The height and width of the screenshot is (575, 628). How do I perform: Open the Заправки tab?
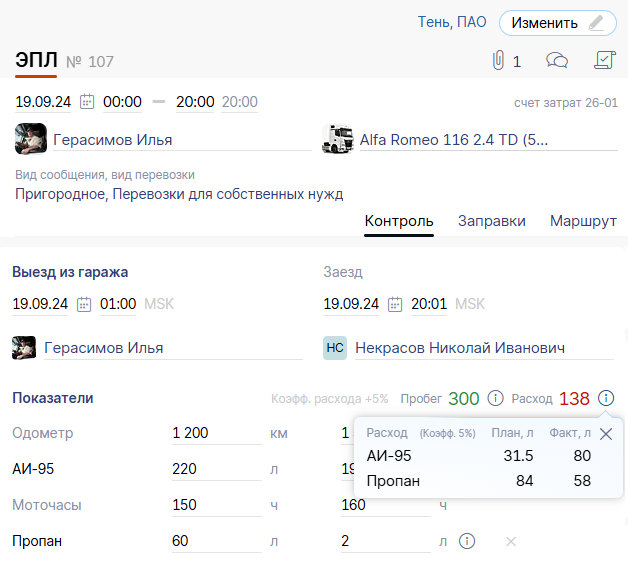(491, 221)
